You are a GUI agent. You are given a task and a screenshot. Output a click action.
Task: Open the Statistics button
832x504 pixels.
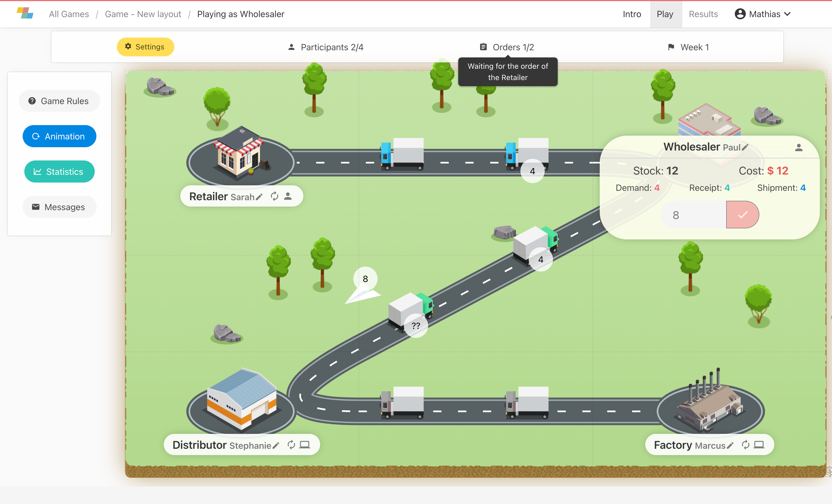tap(59, 171)
